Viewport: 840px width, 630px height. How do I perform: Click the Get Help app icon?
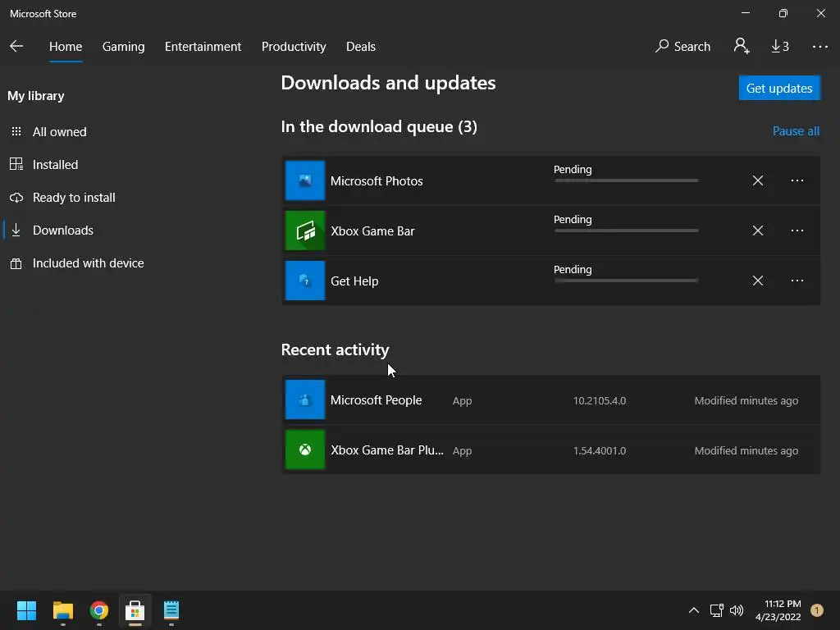pyautogui.click(x=305, y=281)
